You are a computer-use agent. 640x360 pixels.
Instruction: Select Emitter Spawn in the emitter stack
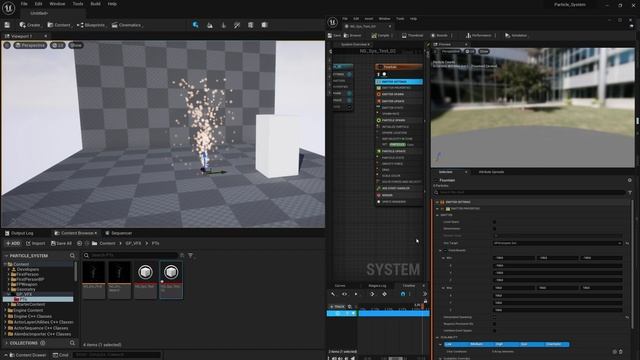399,94
